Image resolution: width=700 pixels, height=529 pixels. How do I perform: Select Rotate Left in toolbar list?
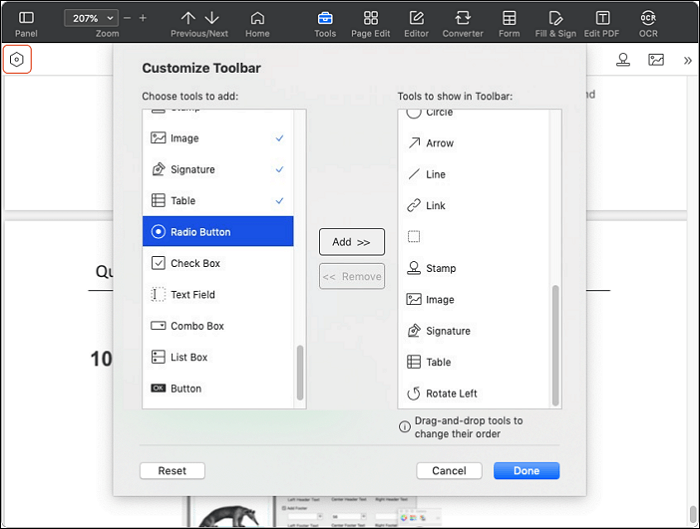click(450, 393)
